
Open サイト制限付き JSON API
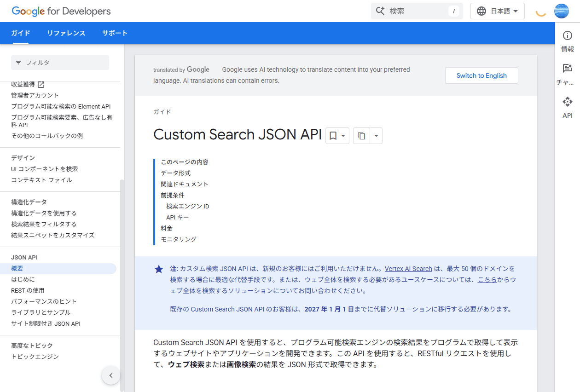pos(46,323)
